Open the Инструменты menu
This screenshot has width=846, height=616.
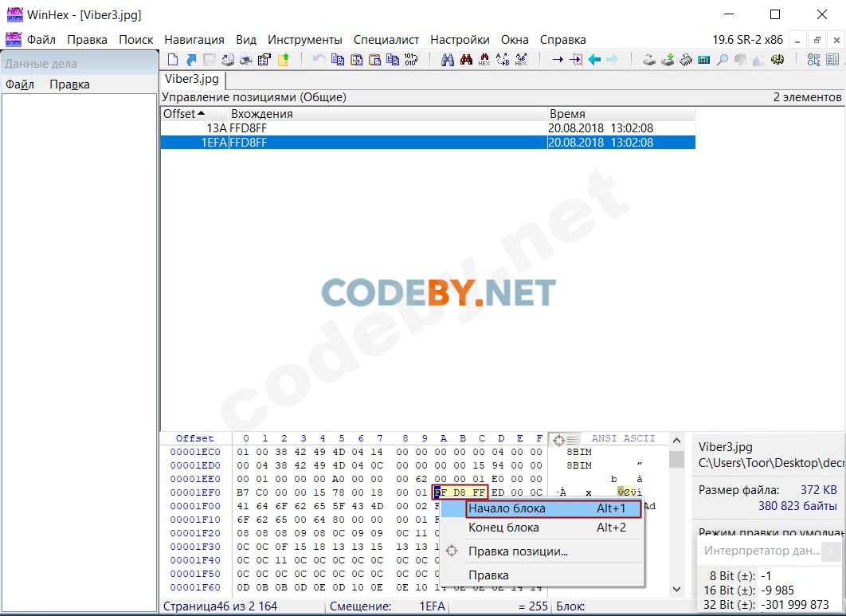click(305, 40)
